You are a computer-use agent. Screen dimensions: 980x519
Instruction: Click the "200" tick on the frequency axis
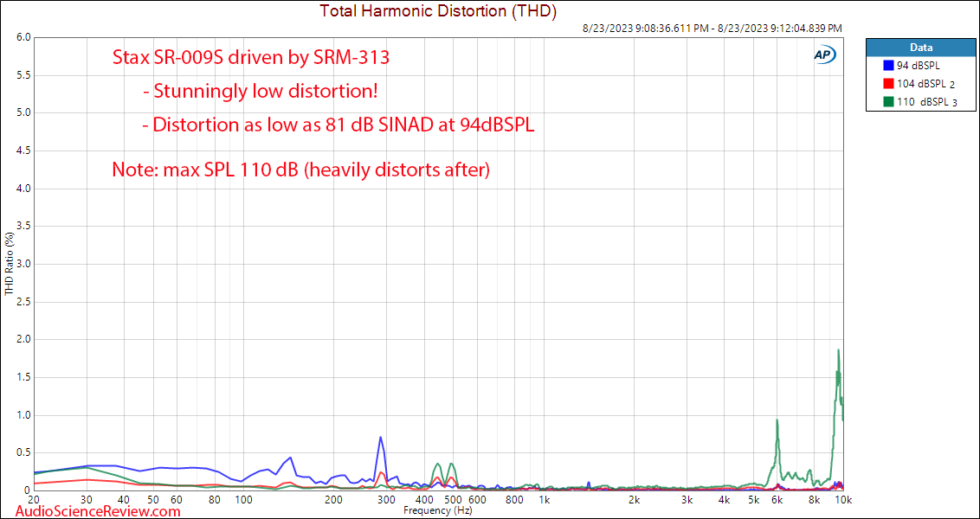coord(334,500)
